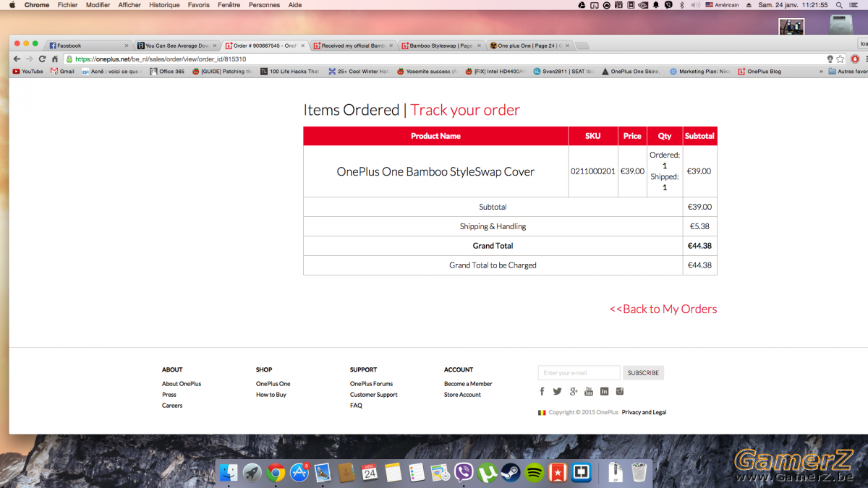The width and height of the screenshot is (868, 488).
Task: Open the ZIP file in the dock
Action: (616, 473)
